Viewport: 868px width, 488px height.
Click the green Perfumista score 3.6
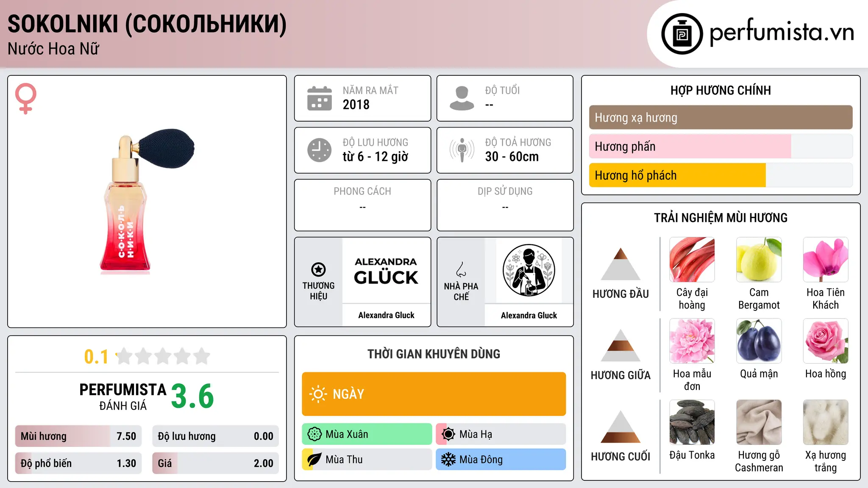(x=192, y=396)
